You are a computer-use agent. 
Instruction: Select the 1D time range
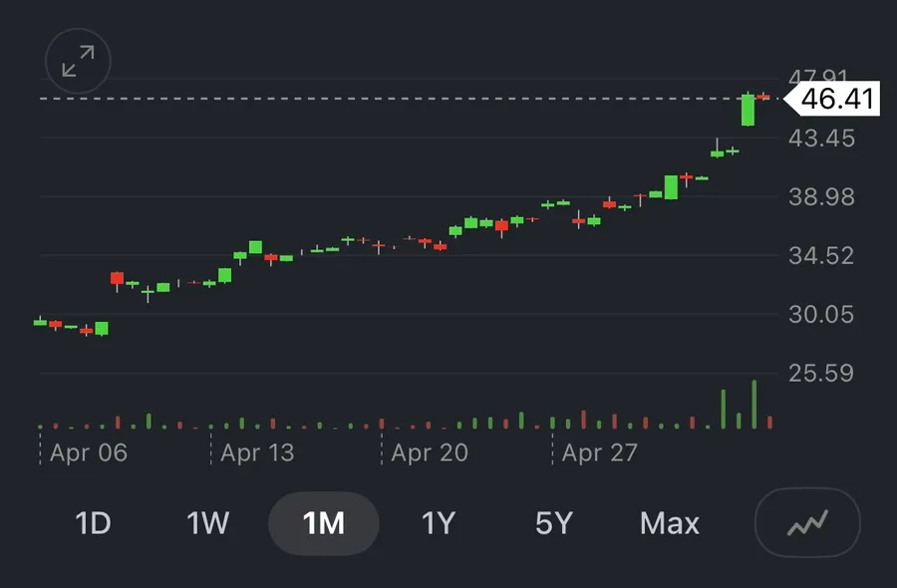point(93,523)
